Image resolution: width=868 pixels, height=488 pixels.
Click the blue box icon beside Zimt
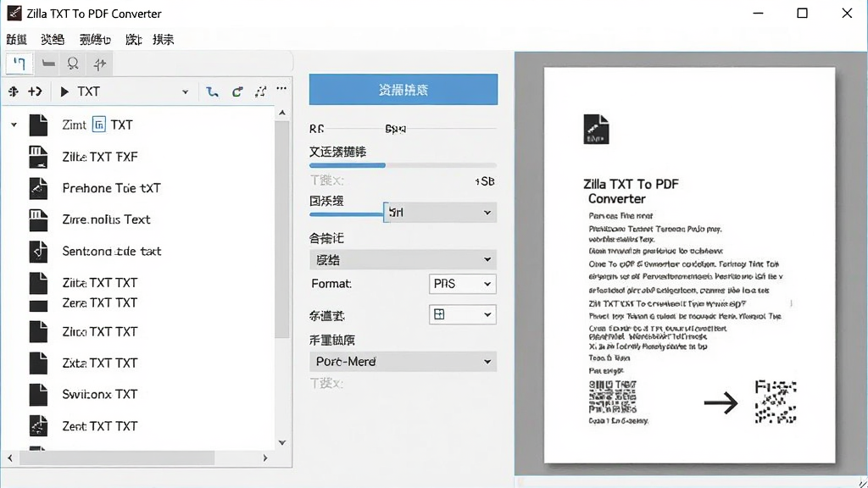tap(98, 125)
